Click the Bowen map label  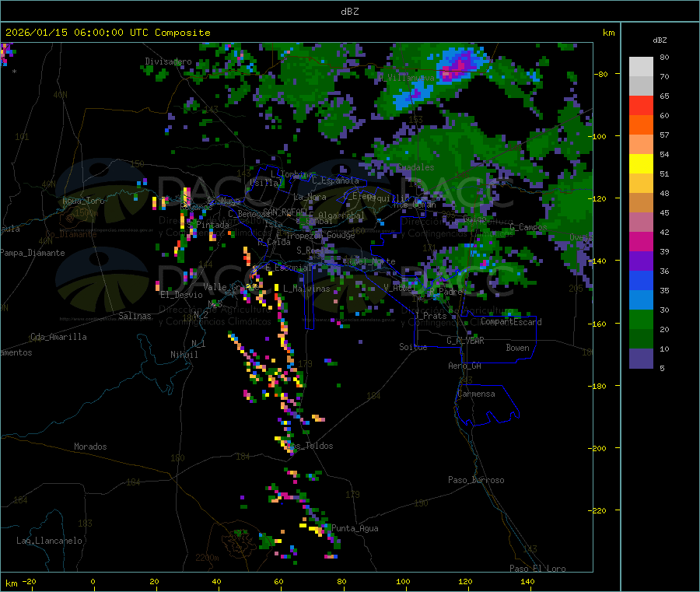pyautogui.click(x=517, y=348)
